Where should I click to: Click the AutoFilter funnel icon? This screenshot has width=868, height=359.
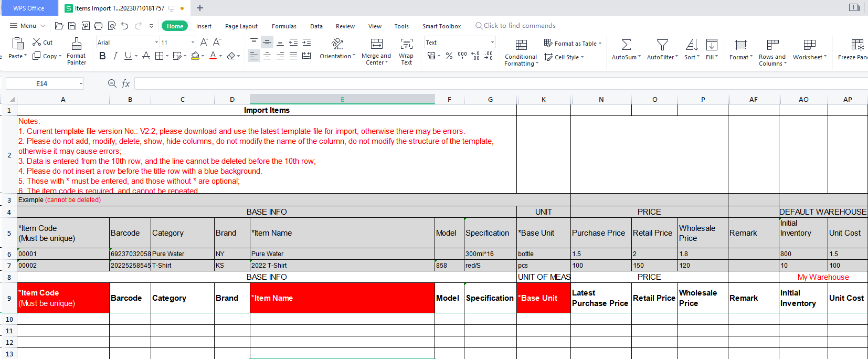coord(662,45)
